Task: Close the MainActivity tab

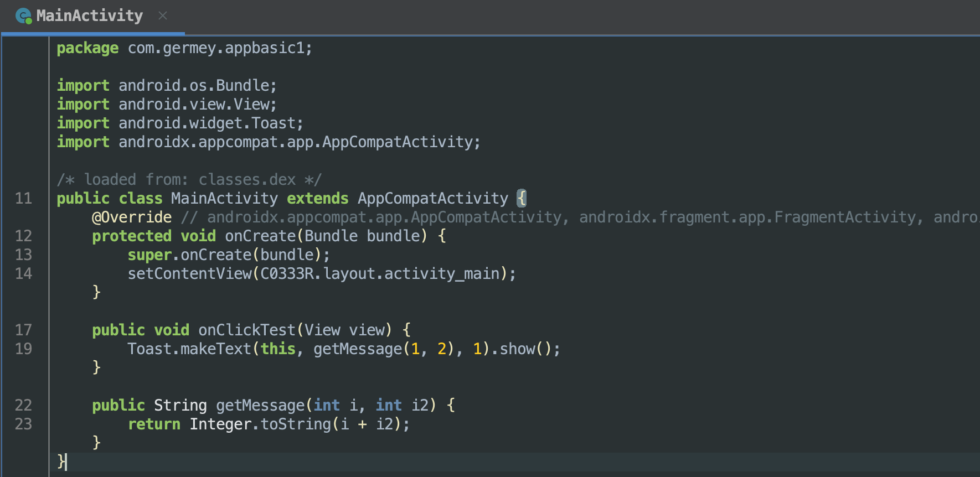Action: tap(163, 16)
